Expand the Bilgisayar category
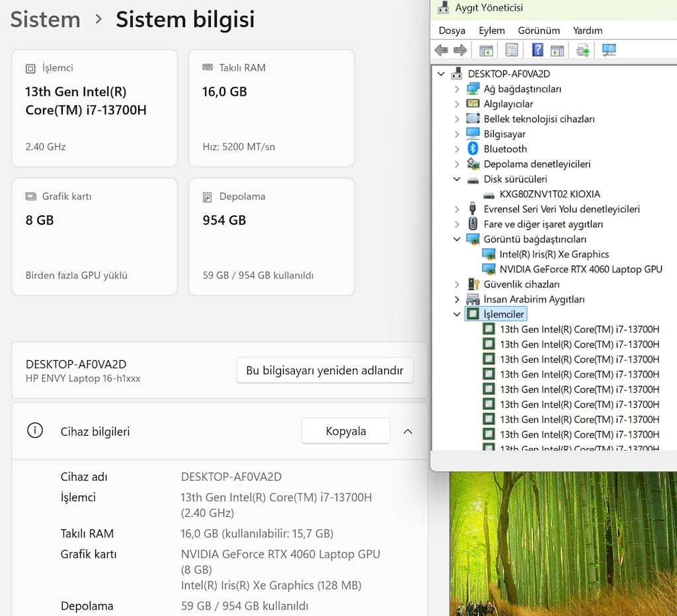This screenshot has width=677, height=616. tap(457, 134)
